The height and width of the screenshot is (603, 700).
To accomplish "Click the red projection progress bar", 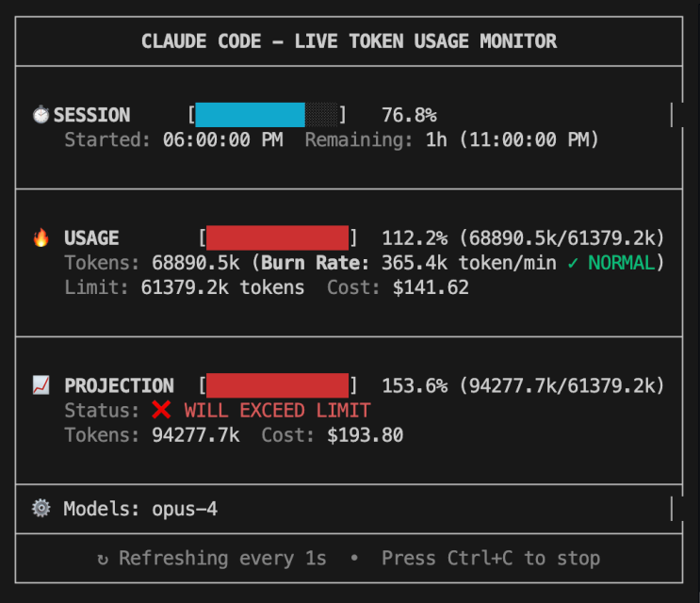I will (x=277, y=385).
